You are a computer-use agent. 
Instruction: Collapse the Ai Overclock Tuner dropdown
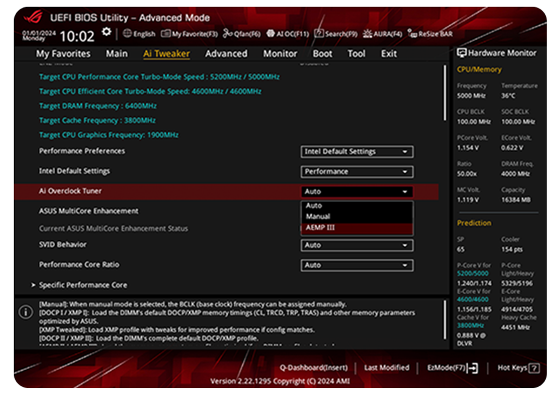pyautogui.click(x=357, y=191)
